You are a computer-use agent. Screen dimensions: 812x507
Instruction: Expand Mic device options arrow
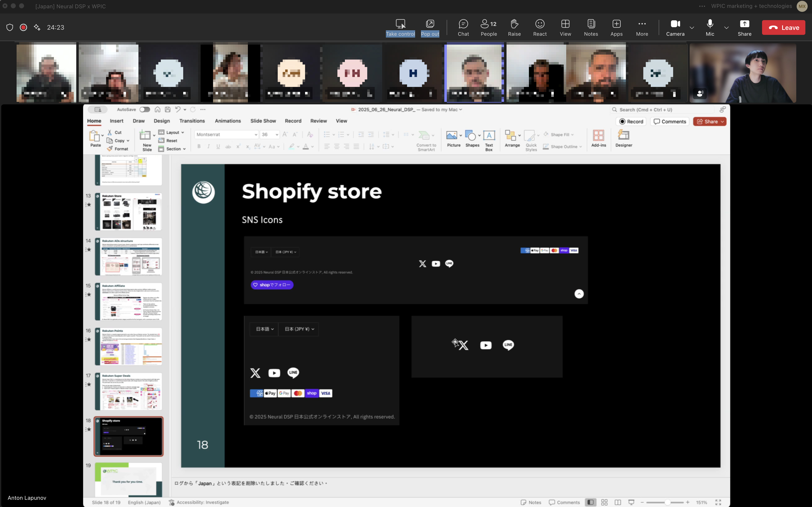coord(726,28)
